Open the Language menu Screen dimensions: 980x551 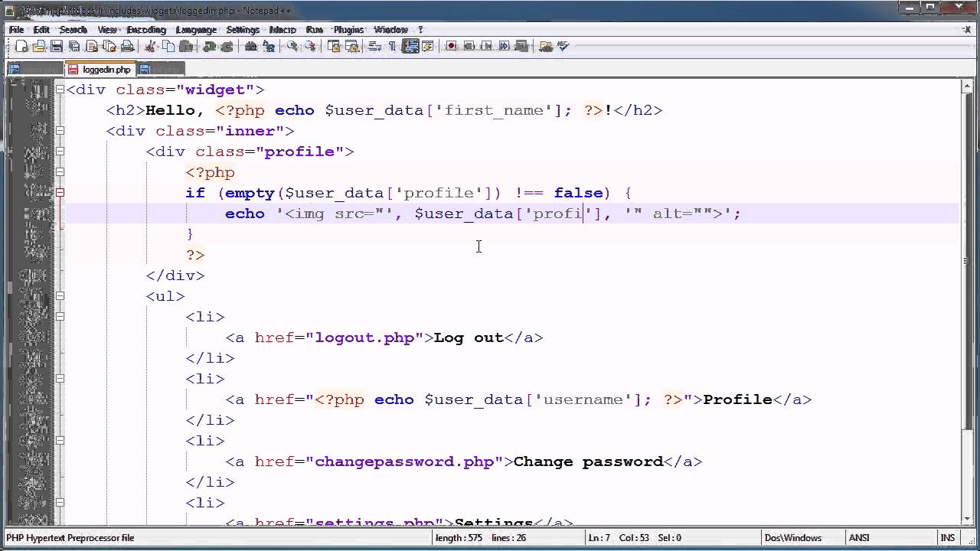(x=196, y=30)
